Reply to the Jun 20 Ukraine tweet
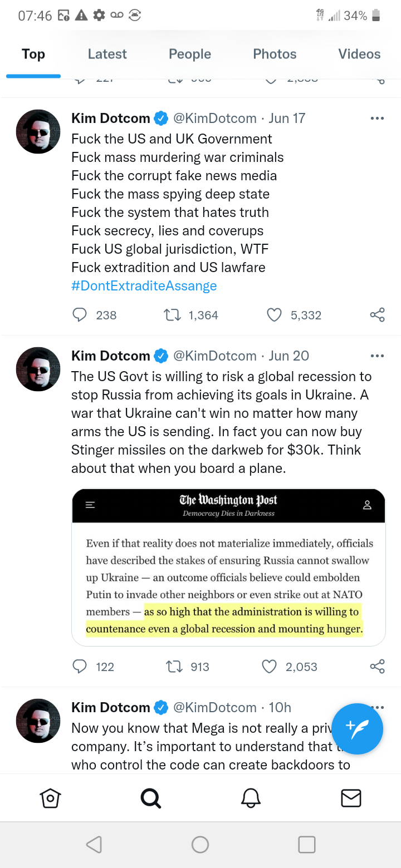The width and height of the screenshot is (401, 868). click(x=80, y=667)
